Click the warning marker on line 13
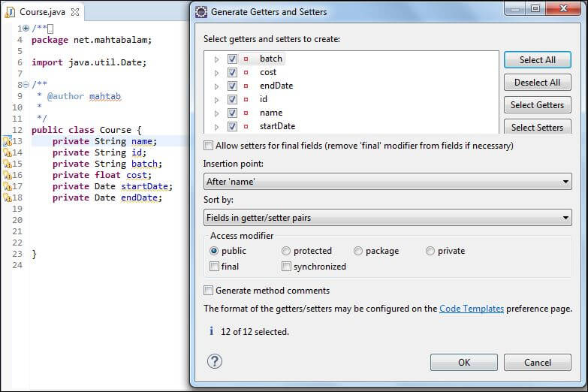 point(8,141)
